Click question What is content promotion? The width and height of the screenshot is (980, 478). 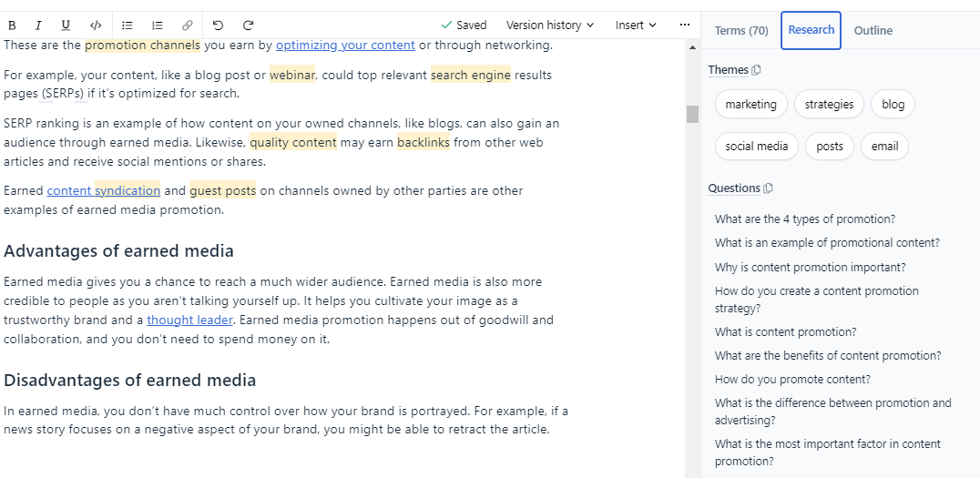tap(786, 331)
